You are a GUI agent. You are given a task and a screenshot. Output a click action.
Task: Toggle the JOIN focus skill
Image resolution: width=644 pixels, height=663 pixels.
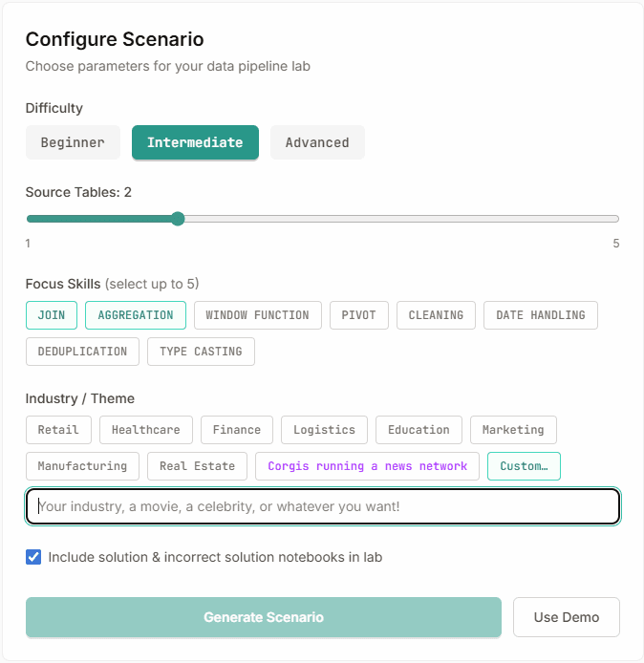(52, 315)
